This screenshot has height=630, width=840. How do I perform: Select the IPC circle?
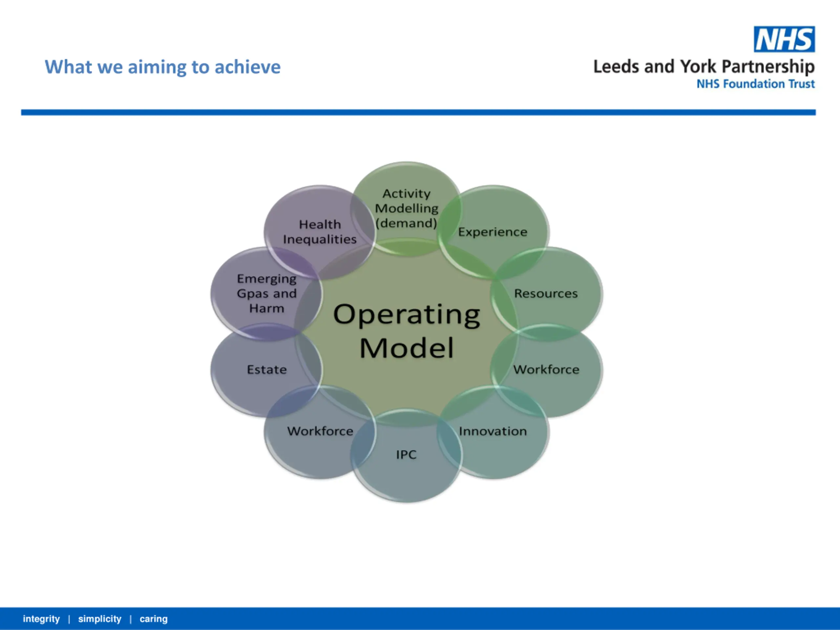click(x=406, y=455)
